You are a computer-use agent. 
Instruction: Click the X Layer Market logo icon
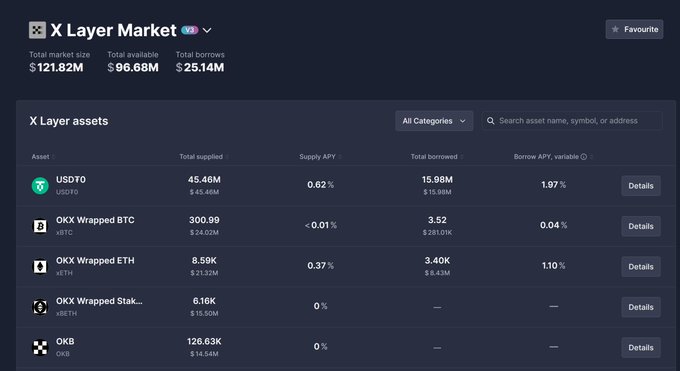[37, 30]
